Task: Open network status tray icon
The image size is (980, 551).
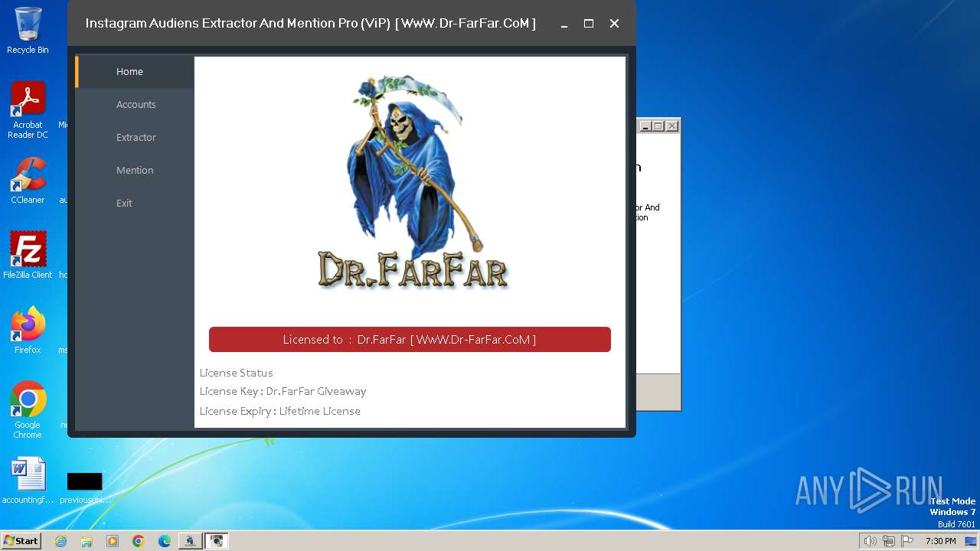Action: coord(889,541)
